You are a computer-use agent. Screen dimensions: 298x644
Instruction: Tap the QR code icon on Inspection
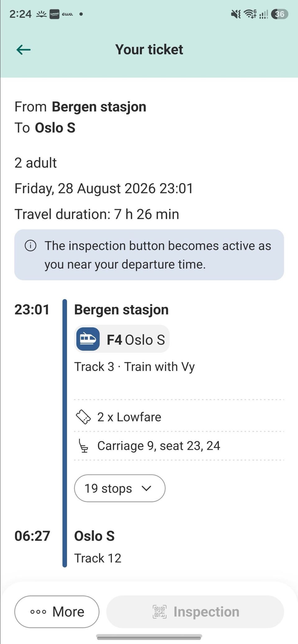[x=160, y=612]
